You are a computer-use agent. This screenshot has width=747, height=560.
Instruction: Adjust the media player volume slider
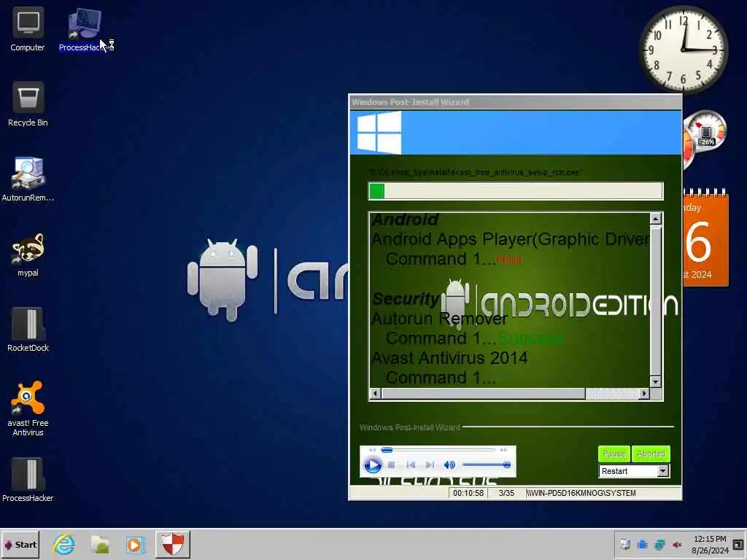[486, 464]
